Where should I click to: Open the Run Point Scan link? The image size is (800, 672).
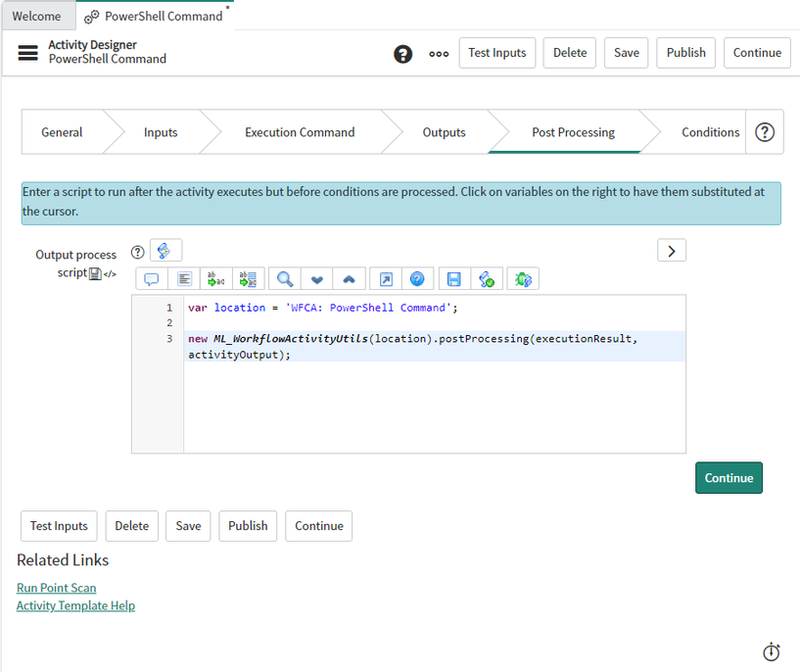tap(56, 588)
